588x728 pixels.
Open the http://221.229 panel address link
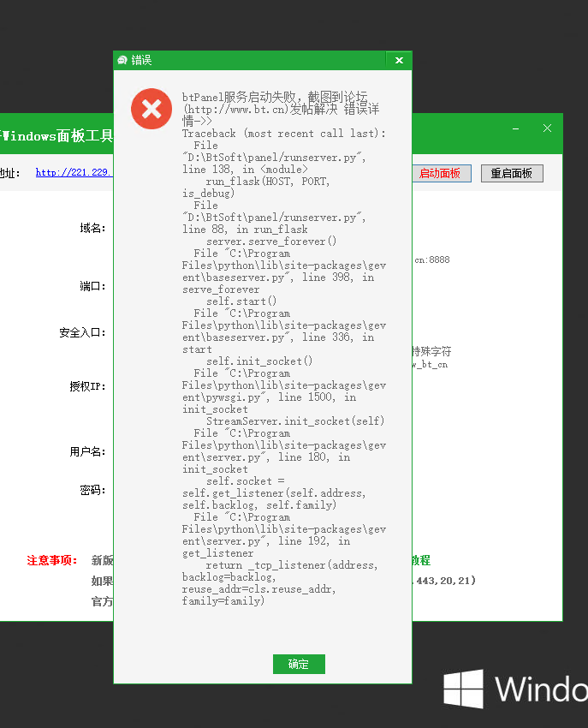(74, 172)
